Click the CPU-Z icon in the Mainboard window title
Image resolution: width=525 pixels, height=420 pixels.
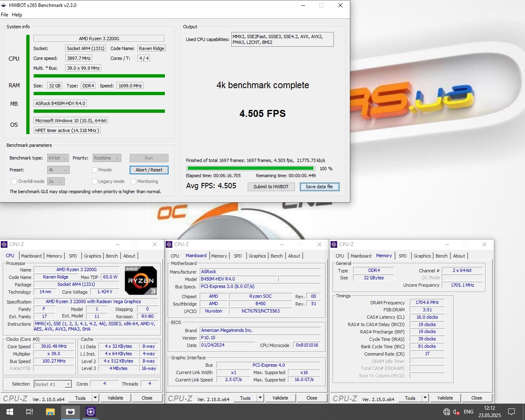(x=169, y=244)
